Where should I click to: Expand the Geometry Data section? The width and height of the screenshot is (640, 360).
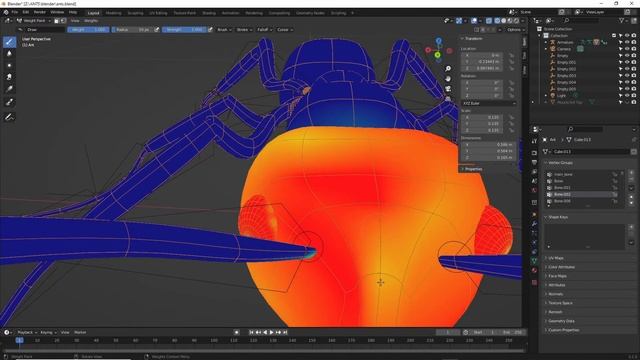tap(562, 321)
